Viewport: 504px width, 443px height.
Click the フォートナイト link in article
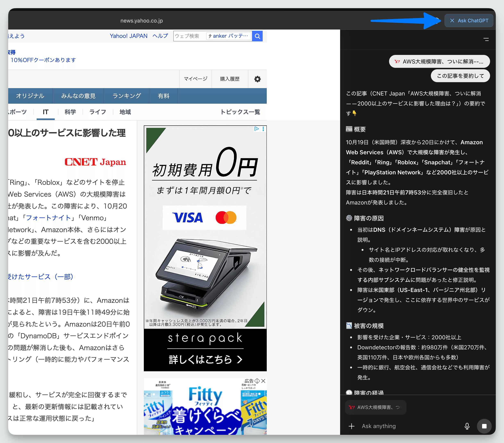coord(48,218)
